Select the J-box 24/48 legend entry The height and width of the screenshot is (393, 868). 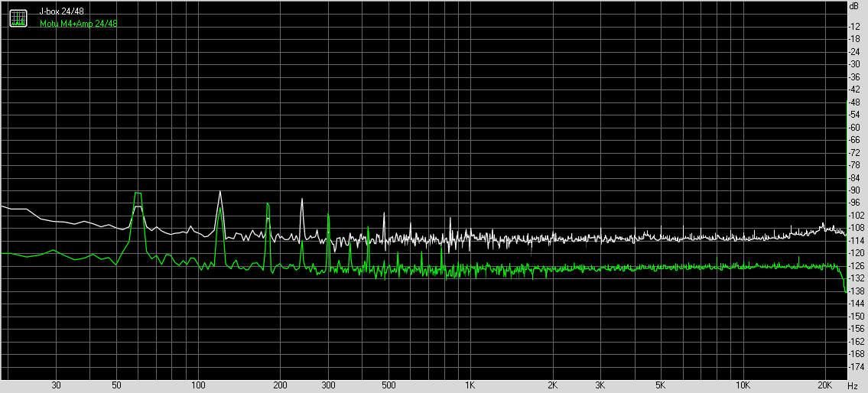click(x=61, y=11)
